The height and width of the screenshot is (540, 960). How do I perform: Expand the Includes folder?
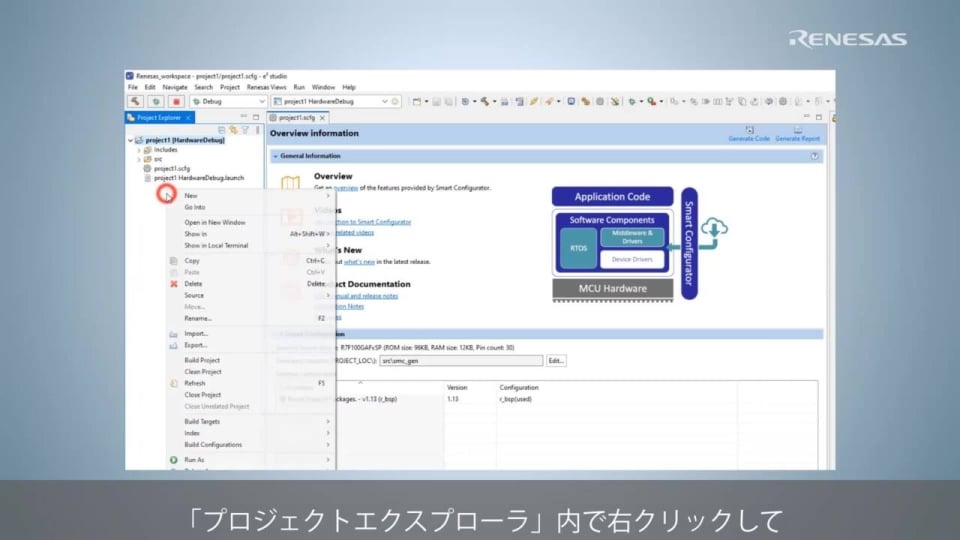tap(139, 150)
